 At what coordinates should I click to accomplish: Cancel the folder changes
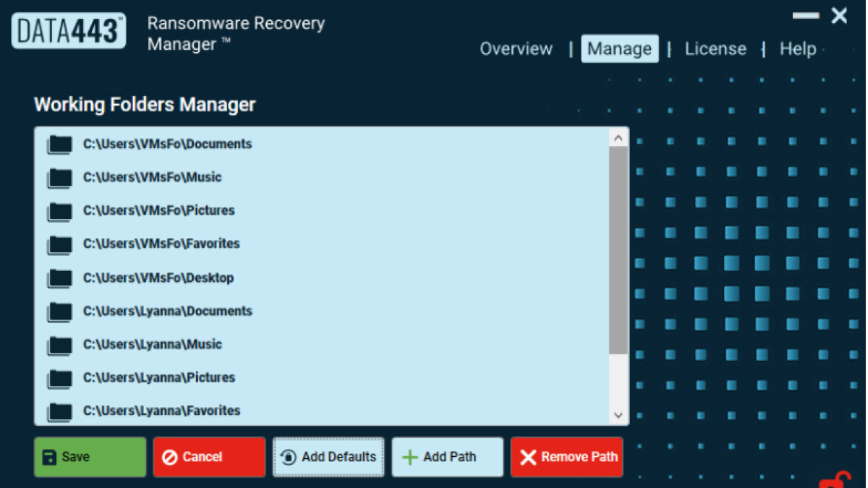(208, 456)
